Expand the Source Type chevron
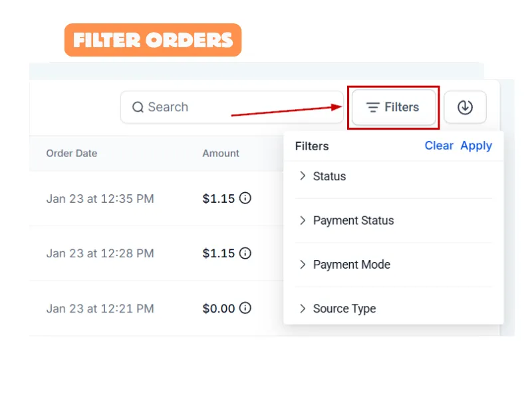 [303, 309]
